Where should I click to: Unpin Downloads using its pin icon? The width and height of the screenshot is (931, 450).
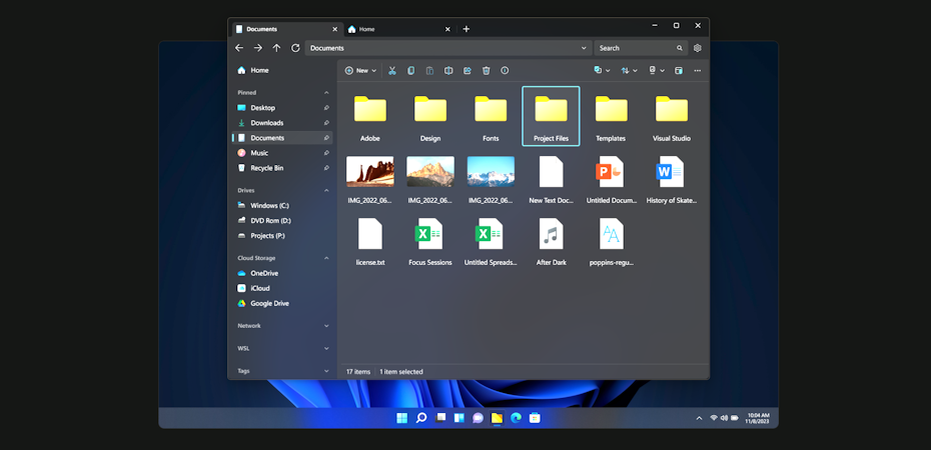point(326,123)
